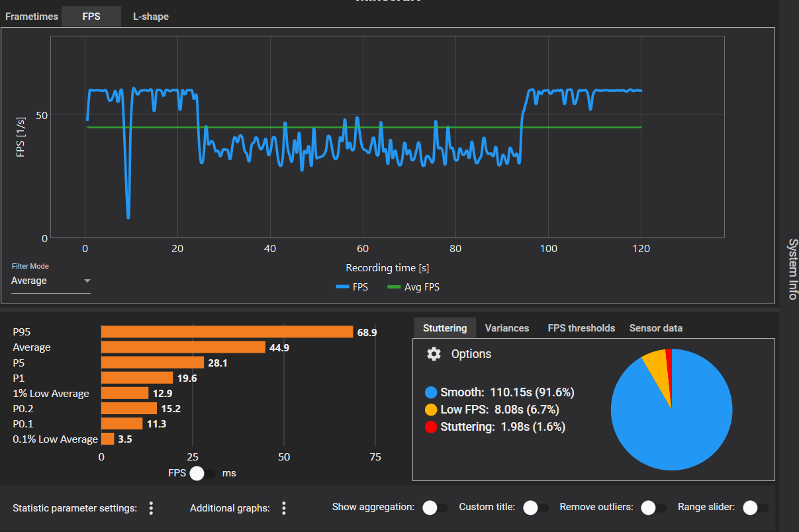Switch to the Sensor data tab
Screen dimensions: 799x532
pos(656,328)
